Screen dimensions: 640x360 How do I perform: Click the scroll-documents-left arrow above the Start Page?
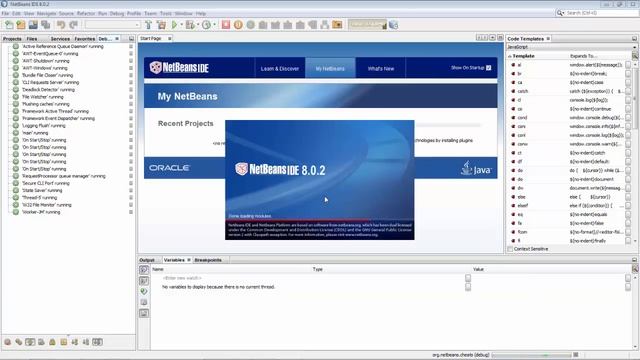coord(479,38)
